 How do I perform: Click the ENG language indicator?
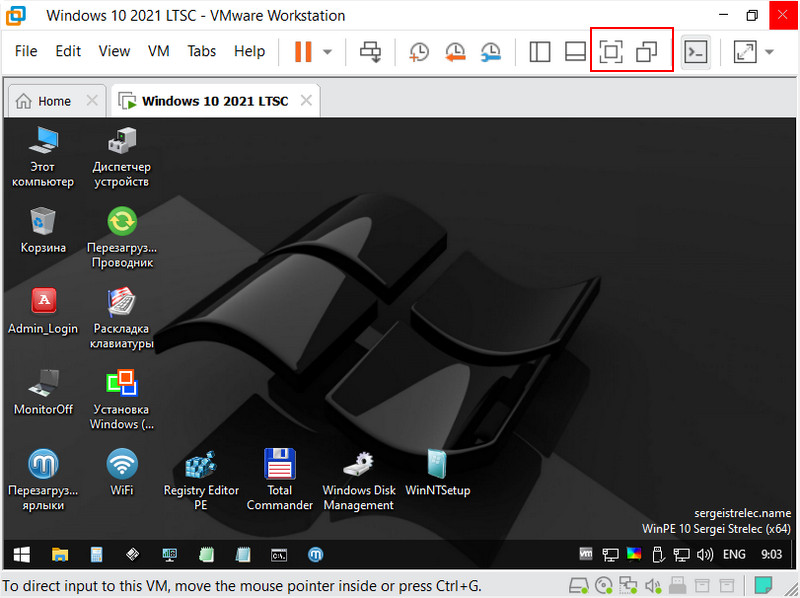[x=734, y=554]
